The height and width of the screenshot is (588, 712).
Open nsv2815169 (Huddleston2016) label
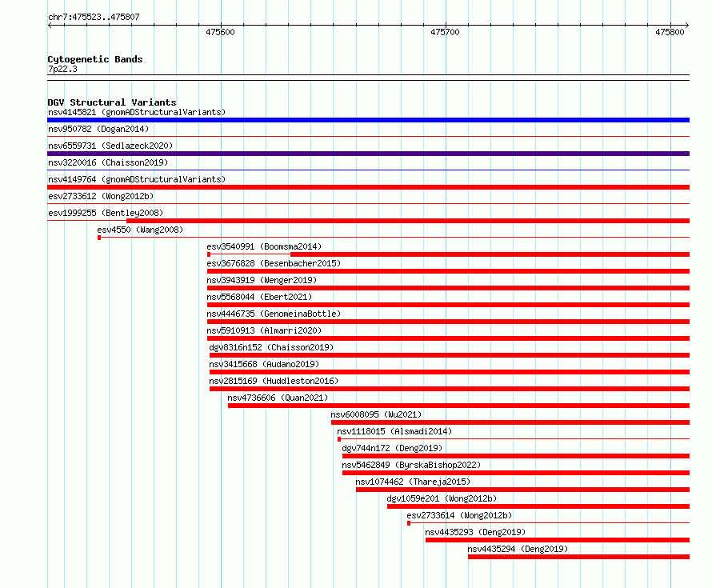tap(274, 381)
